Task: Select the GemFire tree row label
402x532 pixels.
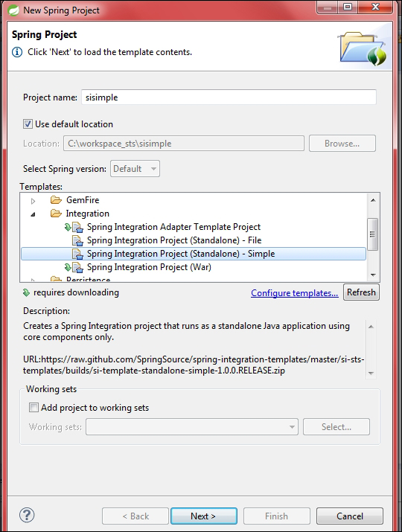Action: [83, 200]
